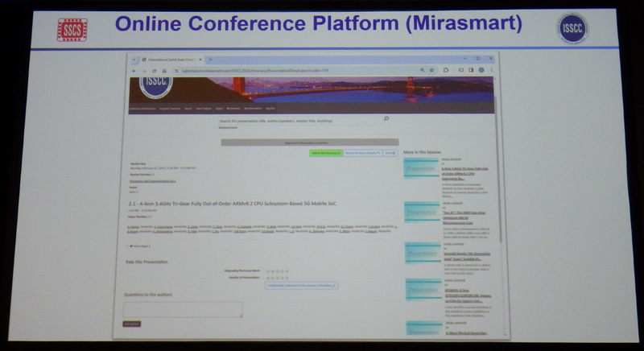Click the green Add to My Itinerary button

[x=326, y=153]
